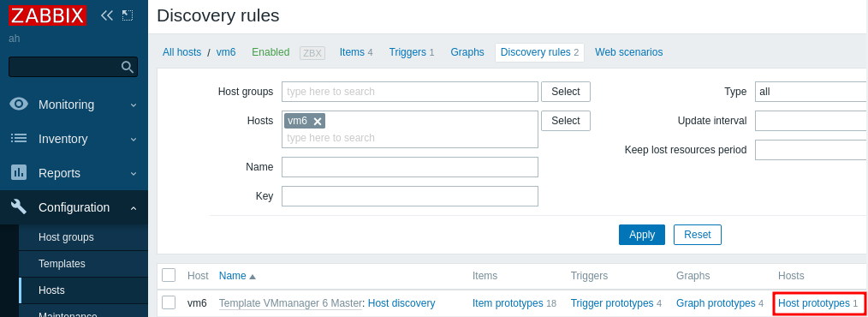Apply the filter
Image resolution: width=868 pixels, height=317 pixels.
642,235
